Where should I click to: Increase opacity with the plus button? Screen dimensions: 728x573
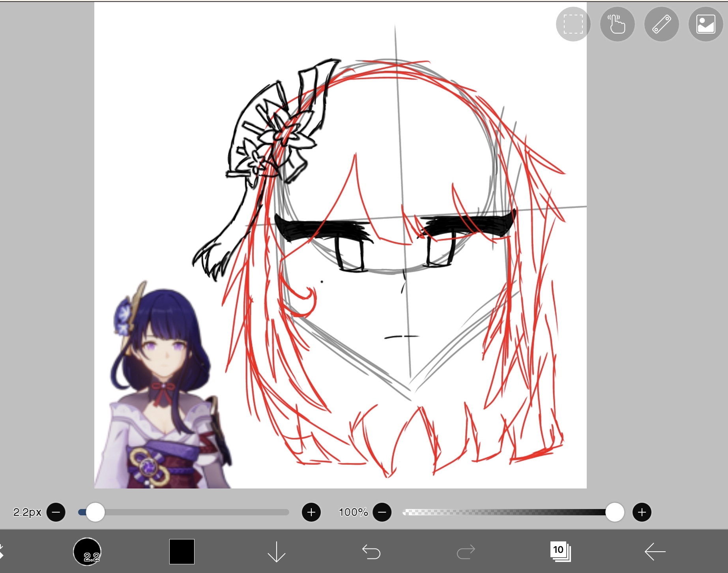[x=642, y=512]
